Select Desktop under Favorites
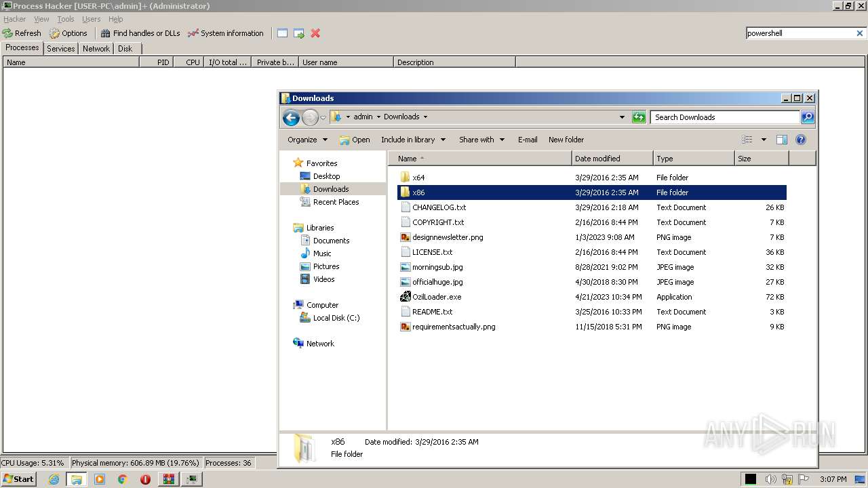The image size is (868, 488). point(326,176)
